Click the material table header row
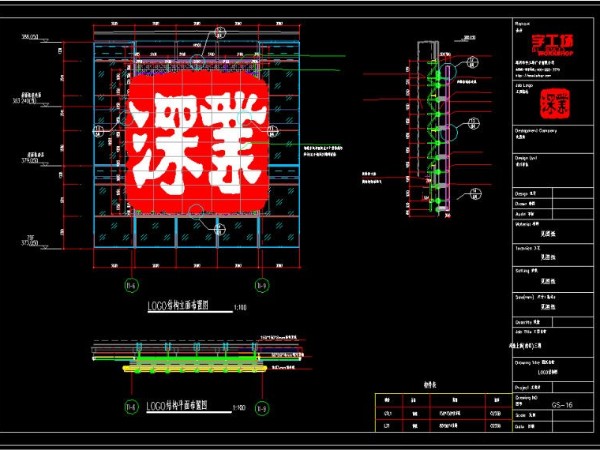Image resolution: width=600 pixels, height=450 pixels. point(443,400)
